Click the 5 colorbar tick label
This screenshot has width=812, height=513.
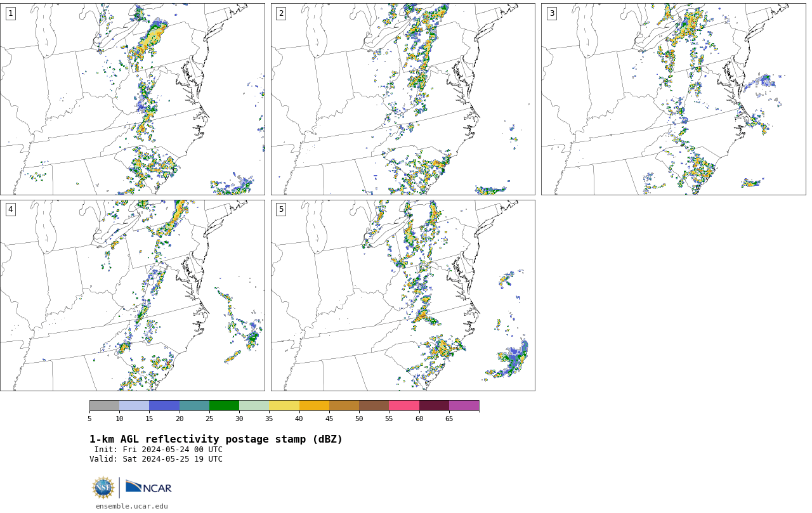pyautogui.click(x=89, y=419)
